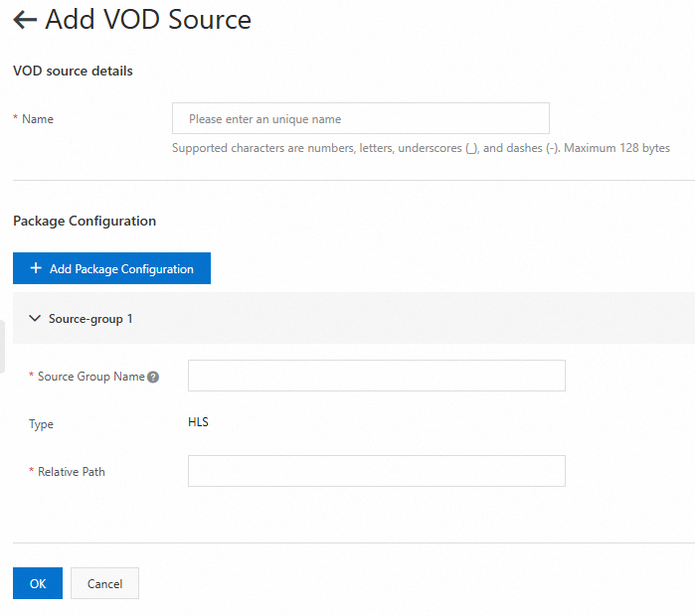The image size is (695, 616).
Task: Click the Source Group Name label text
Action: coord(90,377)
